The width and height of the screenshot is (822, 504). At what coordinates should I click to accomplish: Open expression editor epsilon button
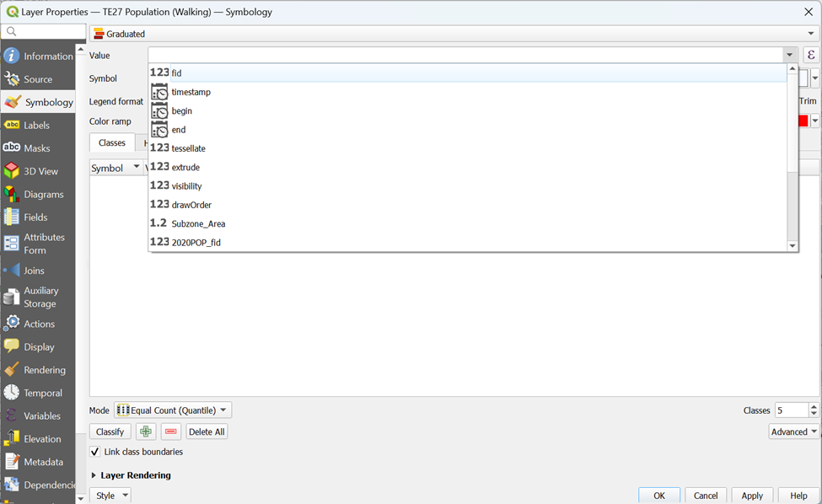pos(811,56)
